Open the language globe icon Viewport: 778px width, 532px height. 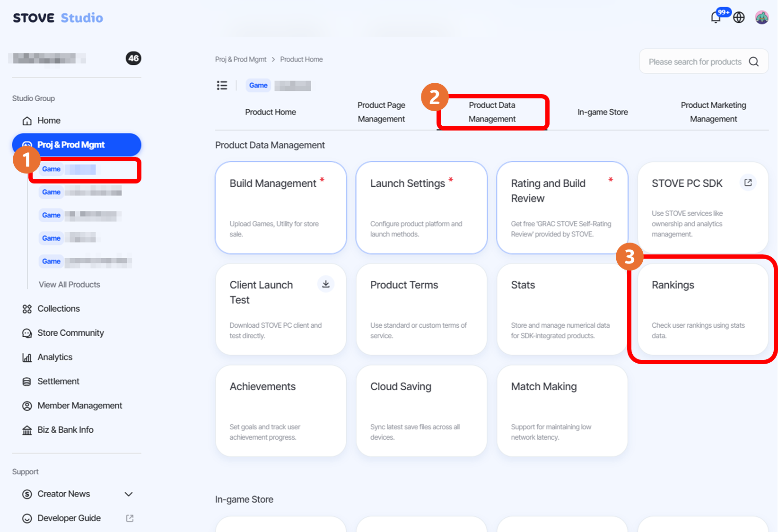739,17
